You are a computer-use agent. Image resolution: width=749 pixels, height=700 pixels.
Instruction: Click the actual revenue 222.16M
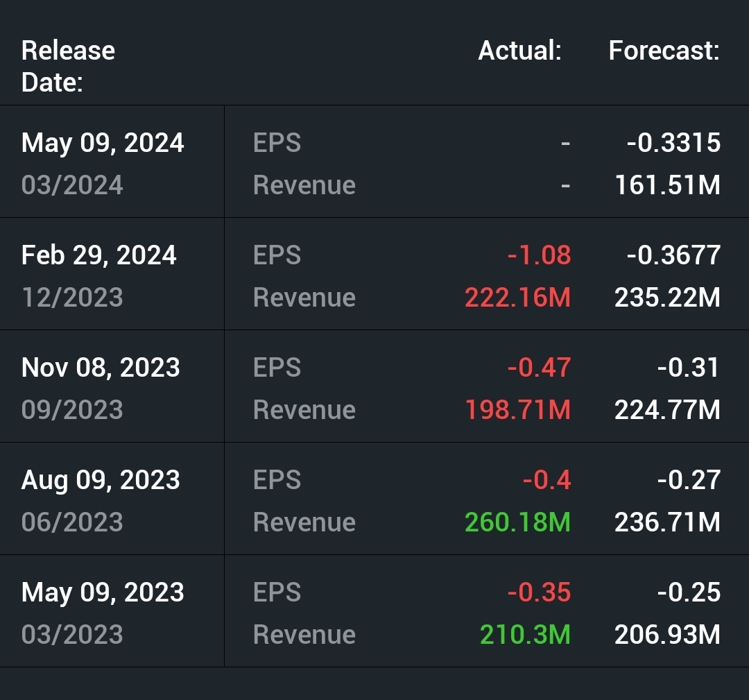[x=517, y=298]
